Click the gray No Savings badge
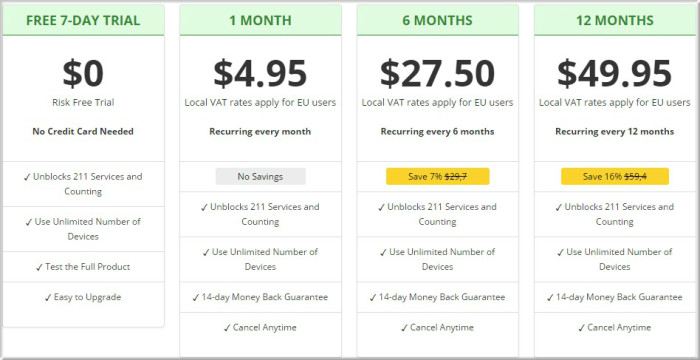700x360 pixels. [260, 176]
